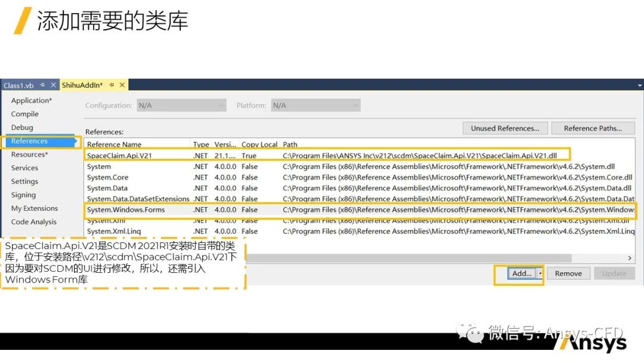Sort by Copy Local column header
Screen dimensions: 644x363
(x=259, y=144)
